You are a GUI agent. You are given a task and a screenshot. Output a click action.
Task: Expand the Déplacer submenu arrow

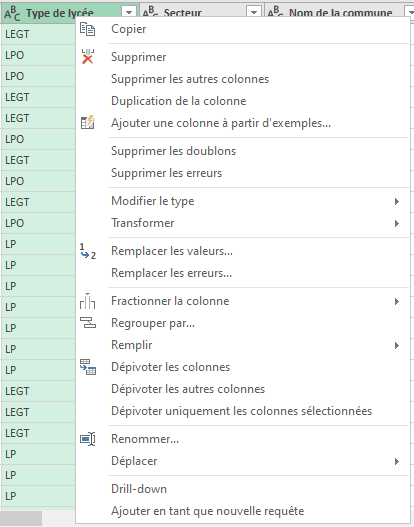[x=397, y=461]
